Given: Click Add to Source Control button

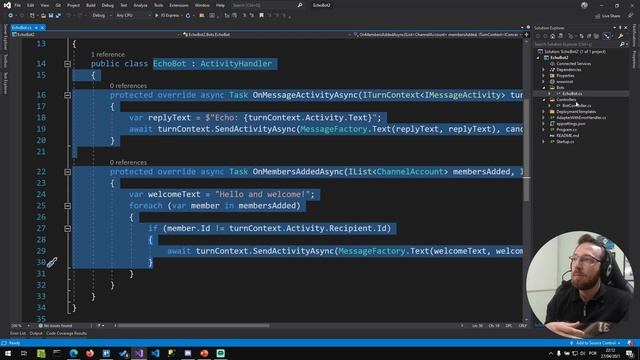Looking at the screenshot, I should [x=595, y=343].
